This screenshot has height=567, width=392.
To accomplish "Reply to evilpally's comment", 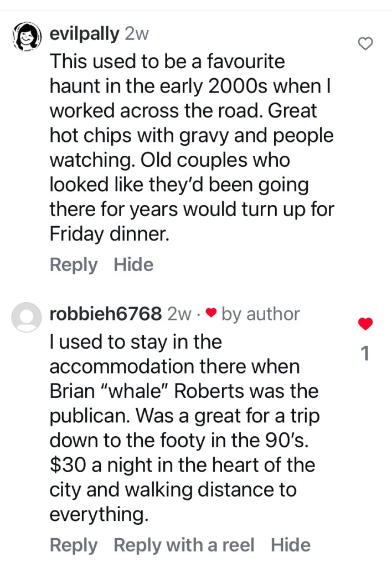I will tap(73, 264).
